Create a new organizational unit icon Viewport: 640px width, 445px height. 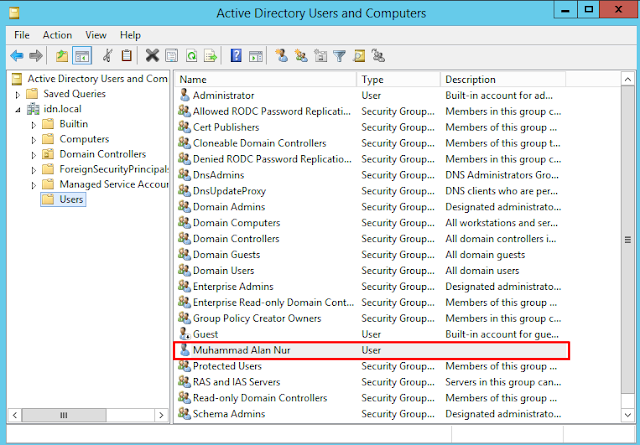coord(320,56)
